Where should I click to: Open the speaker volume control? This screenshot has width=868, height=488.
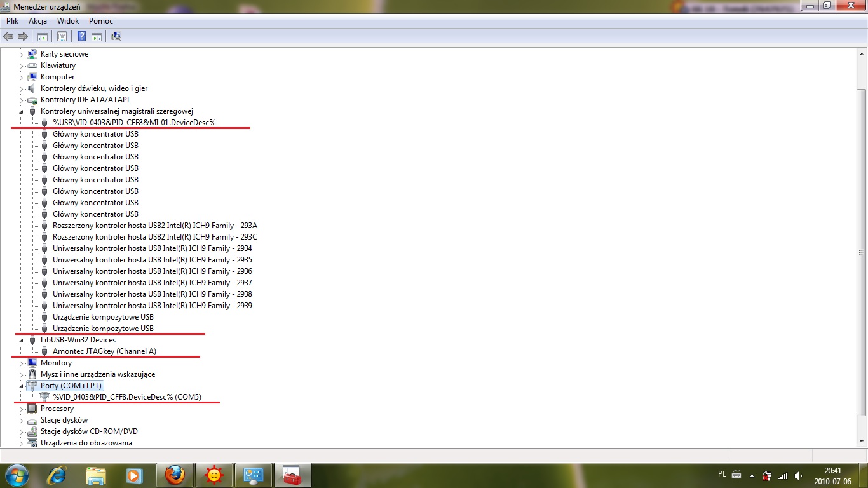pos(799,475)
